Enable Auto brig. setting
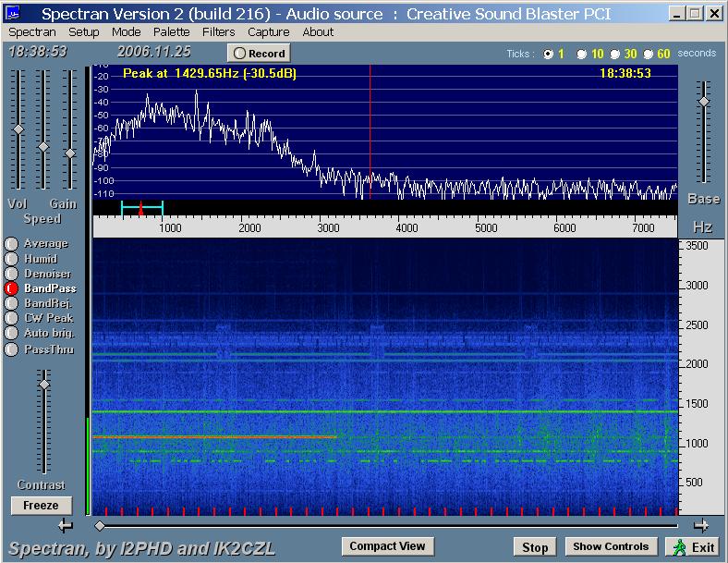The width and height of the screenshot is (728, 563). [11, 333]
